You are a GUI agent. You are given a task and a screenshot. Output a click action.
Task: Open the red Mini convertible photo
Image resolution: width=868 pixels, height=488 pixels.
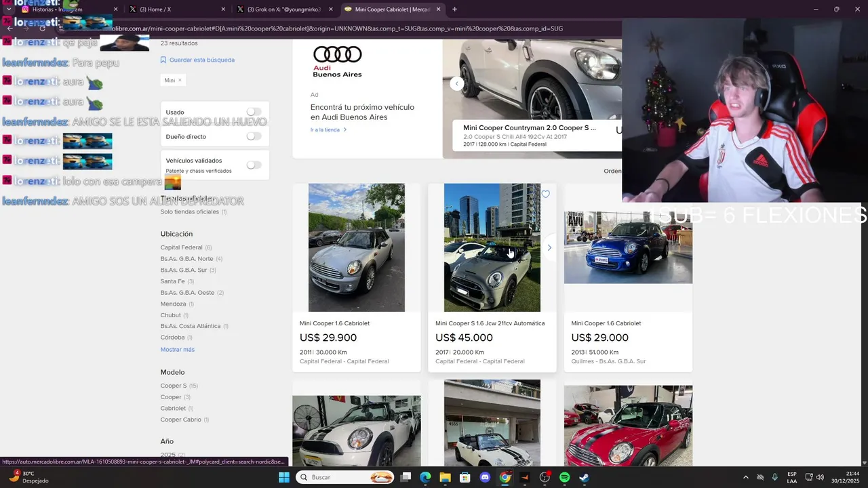628,426
